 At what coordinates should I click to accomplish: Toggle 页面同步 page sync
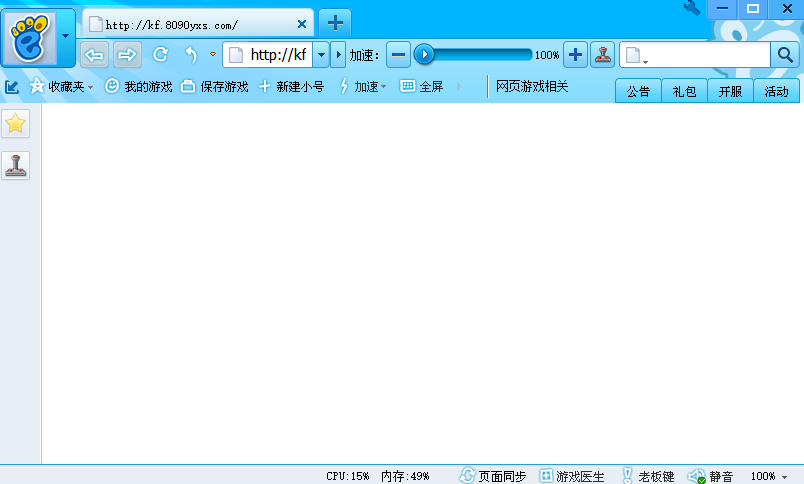click(493, 476)
